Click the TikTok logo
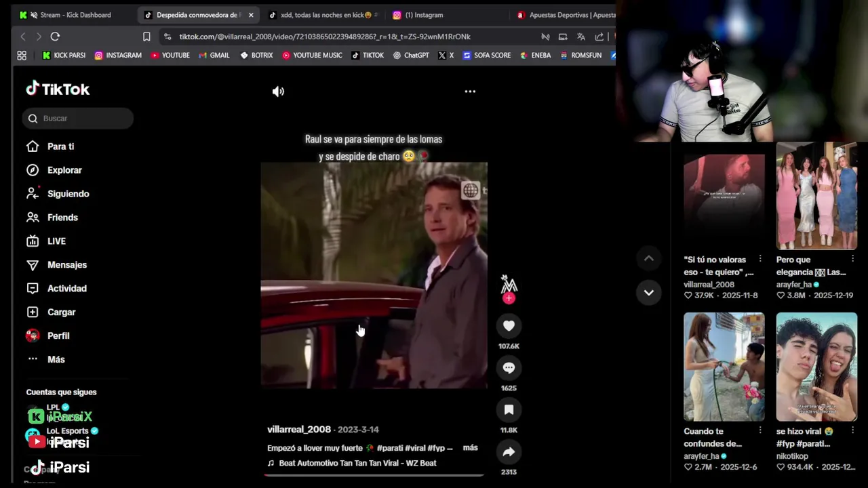The width and height of the screenshot is (868, 488). 58,89
